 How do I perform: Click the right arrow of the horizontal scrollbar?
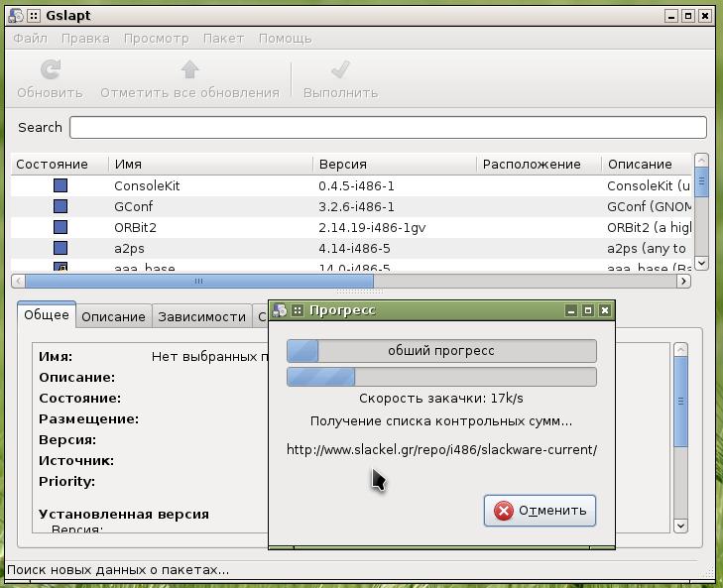(x=683, y=281)
